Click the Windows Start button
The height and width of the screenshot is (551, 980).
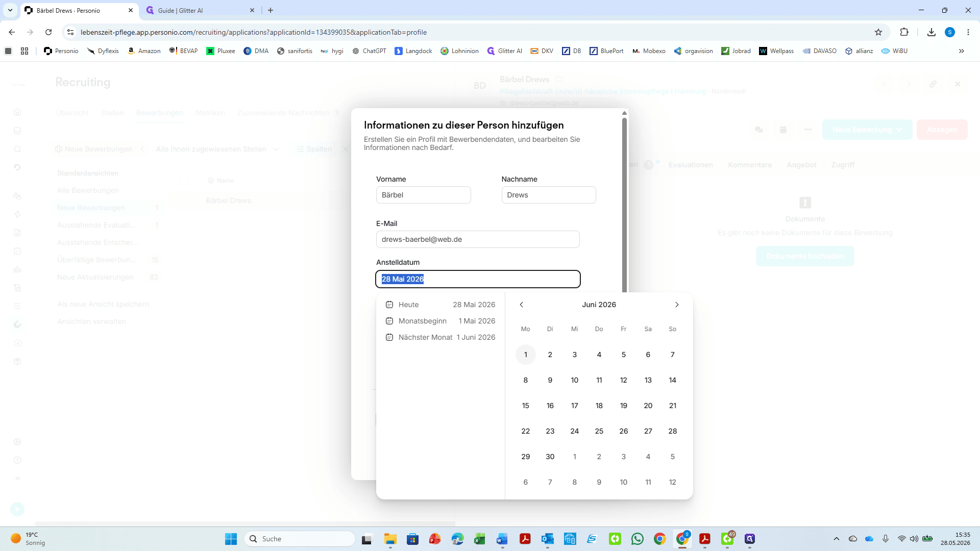pyautogui.click(x=231, y=539)
